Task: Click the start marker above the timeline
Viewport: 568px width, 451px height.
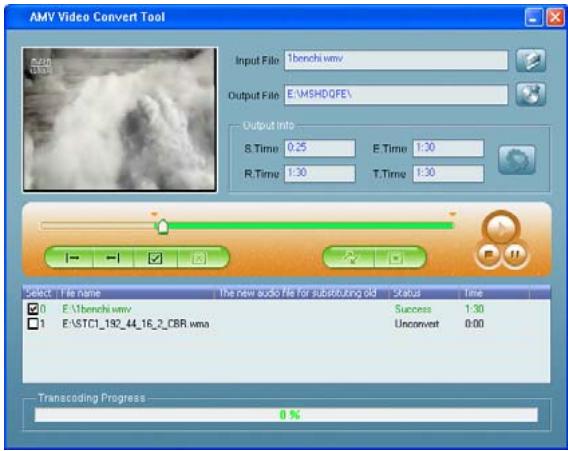Action: point(155,214)
